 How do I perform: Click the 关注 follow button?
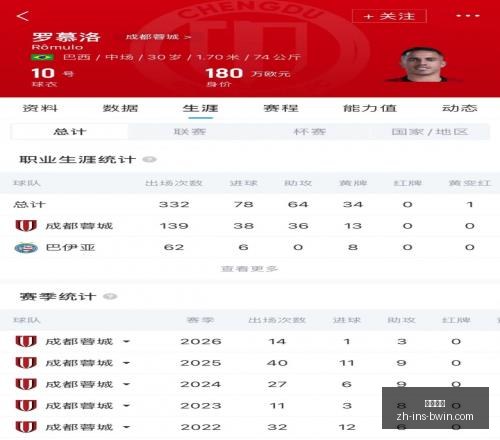coord(389,16)
